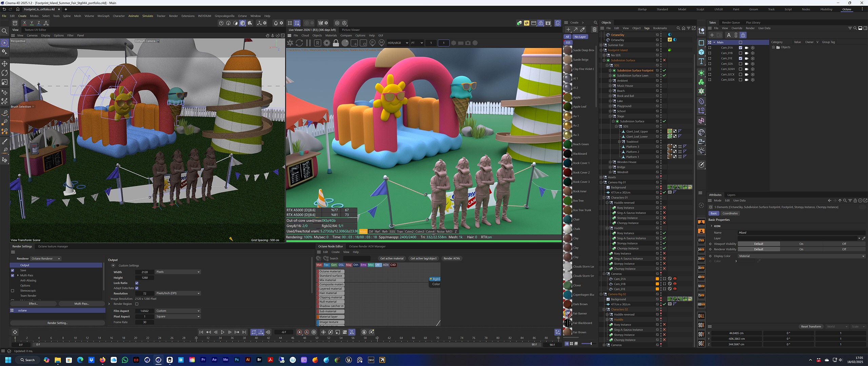The width and height of the screenshot is (868, 366).
Task: Switch to the Picture Viewer tab
Action: pyautogui.click(x=351, y=30)
